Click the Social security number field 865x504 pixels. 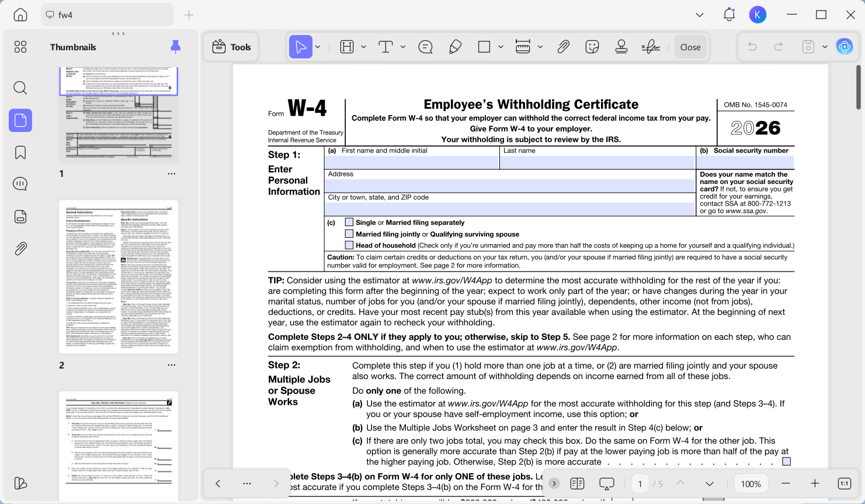[746, 162]
